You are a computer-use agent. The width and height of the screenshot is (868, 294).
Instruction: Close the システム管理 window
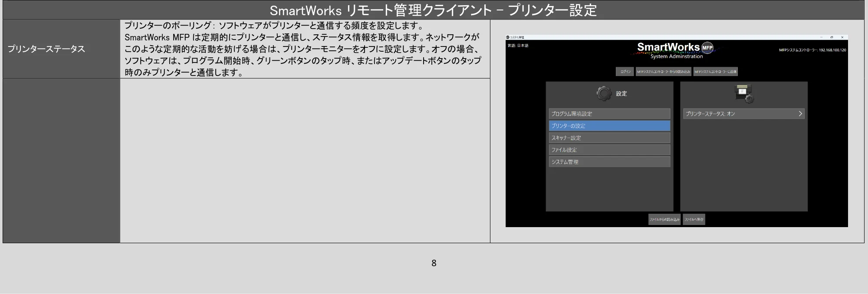842,37
